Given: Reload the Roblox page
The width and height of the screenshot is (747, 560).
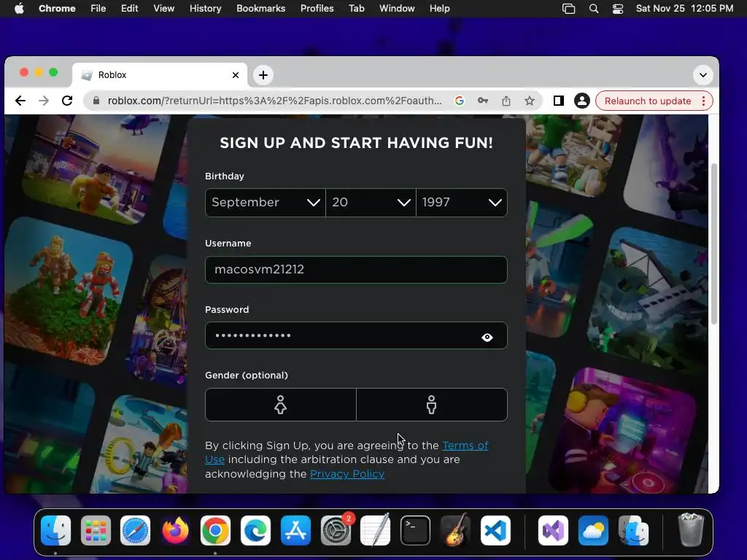Looking at the screenshot, I should [x=67, y=101].
